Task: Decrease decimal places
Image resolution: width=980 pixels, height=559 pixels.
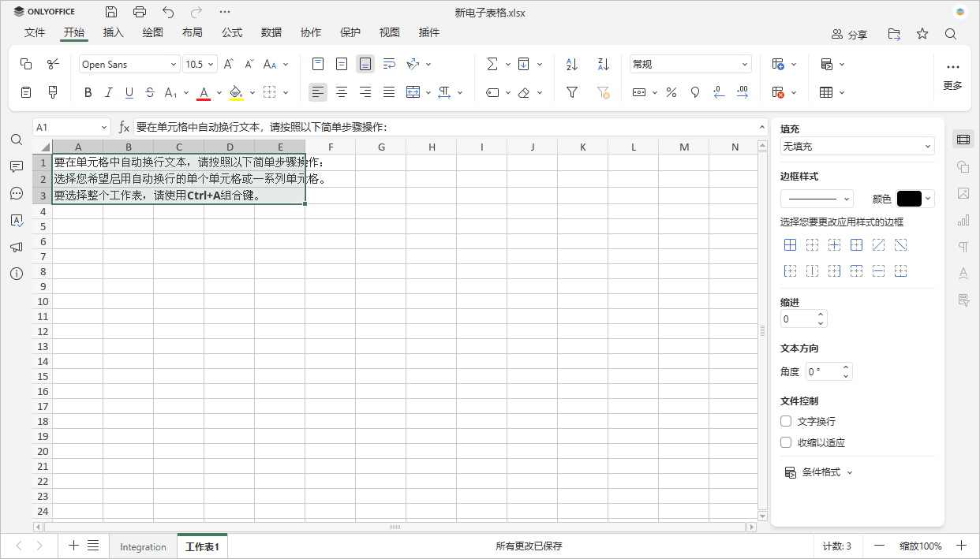Action: click(718, 92)
